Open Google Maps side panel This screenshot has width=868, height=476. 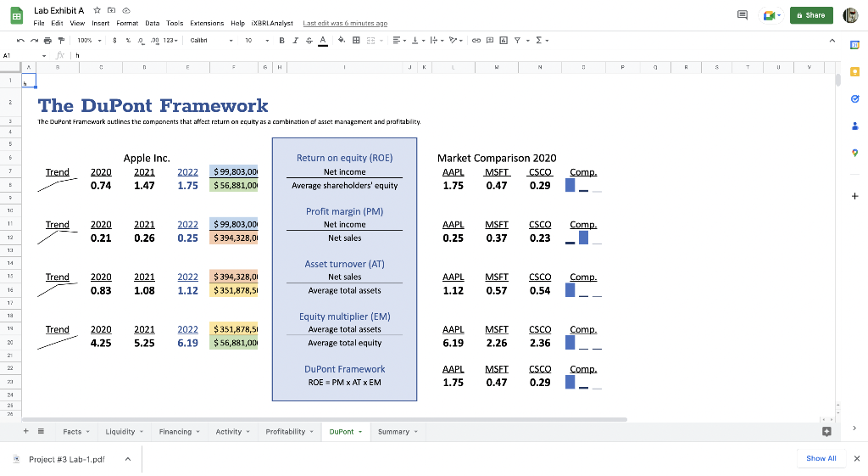click(x=854, y=153)
